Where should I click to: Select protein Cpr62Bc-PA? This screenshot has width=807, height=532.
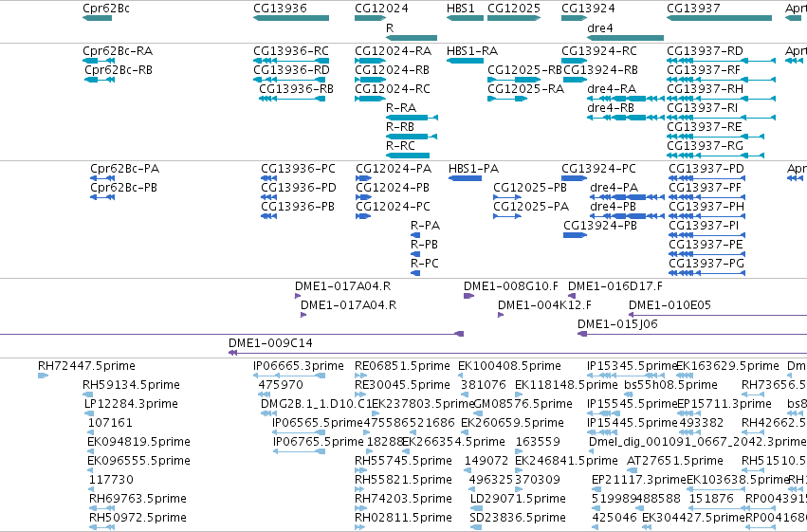pyautogui.click(x=102, y=178)
